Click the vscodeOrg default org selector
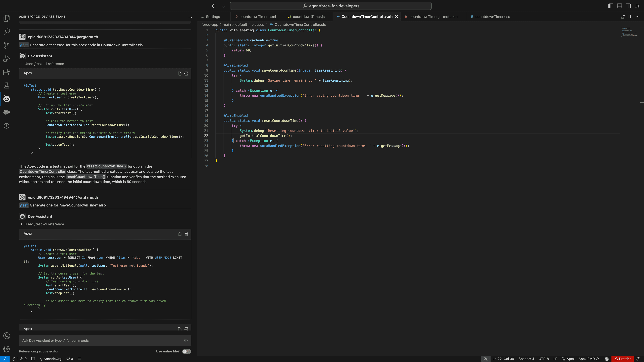The image size is (644, 362). click(x=51, y=359)
